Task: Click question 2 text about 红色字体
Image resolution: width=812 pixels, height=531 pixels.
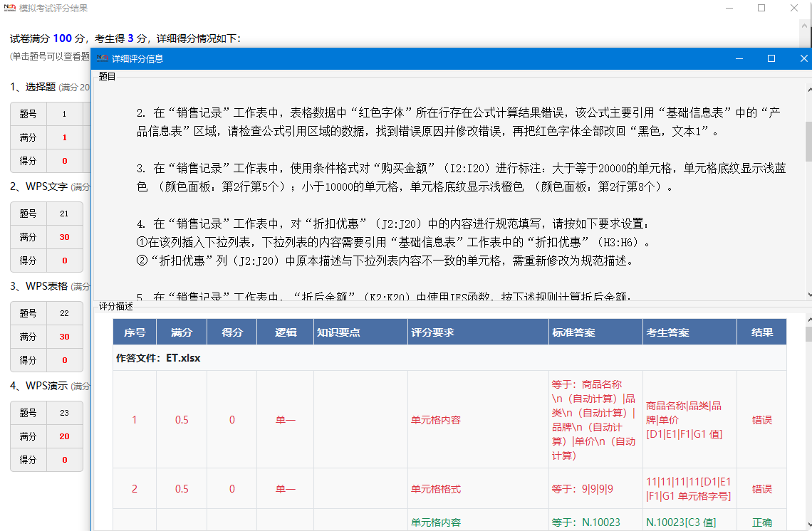Action: tap(458, 122)
